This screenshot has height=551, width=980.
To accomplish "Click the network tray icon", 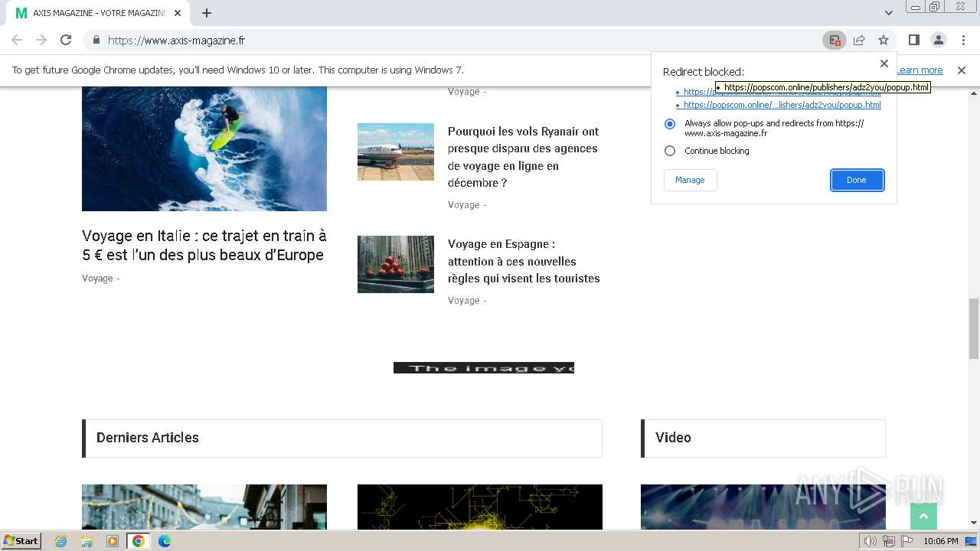I will pyautogui.click(x=889, y=541).
